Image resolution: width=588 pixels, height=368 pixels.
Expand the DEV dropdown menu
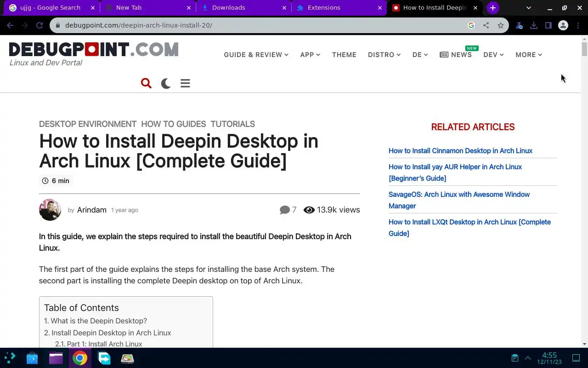[x=493, y=55]
